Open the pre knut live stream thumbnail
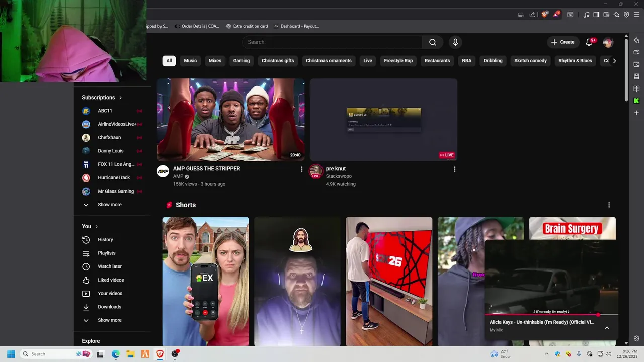The height and width of the screenshot is (362, 644). pos(384,120)
